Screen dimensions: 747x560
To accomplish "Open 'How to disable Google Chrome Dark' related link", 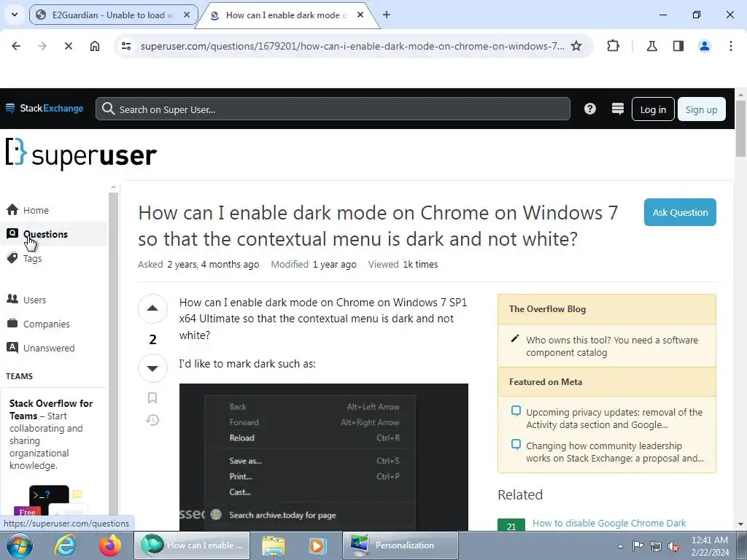I will (609, 524).
